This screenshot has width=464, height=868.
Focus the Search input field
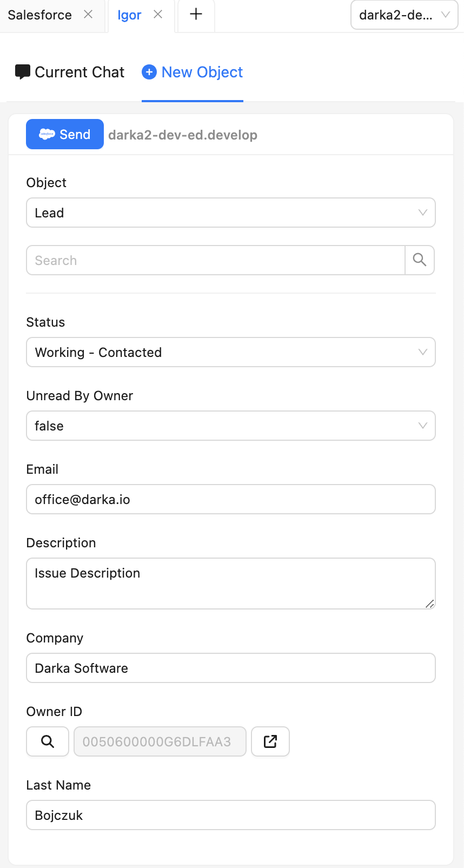click(x=215, y=261)
